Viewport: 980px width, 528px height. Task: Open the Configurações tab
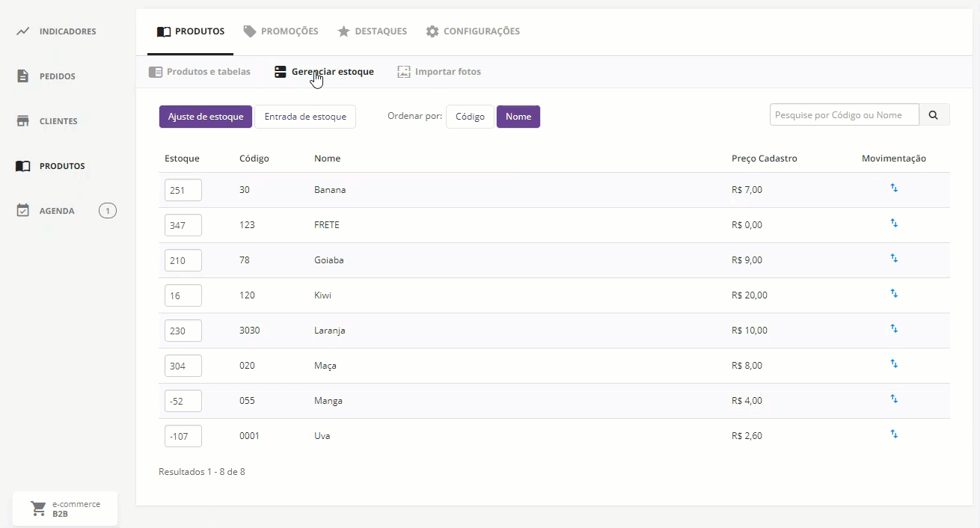tap(473, 31)
